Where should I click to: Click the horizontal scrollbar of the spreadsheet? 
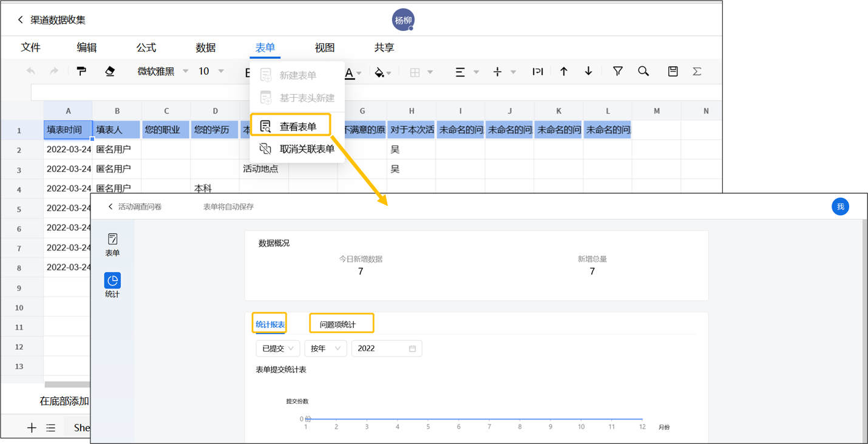point(67,384)
